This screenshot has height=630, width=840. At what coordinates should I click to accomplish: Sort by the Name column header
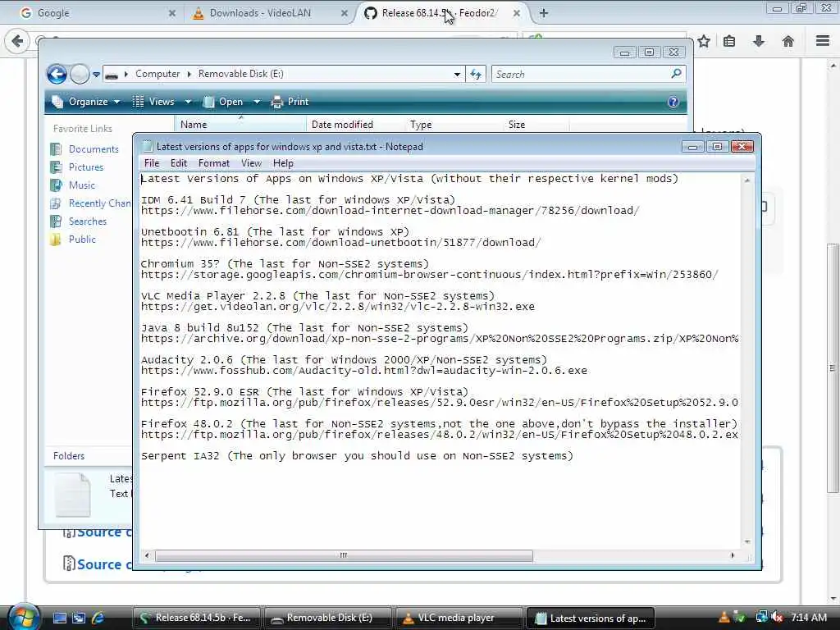point(240,125)
